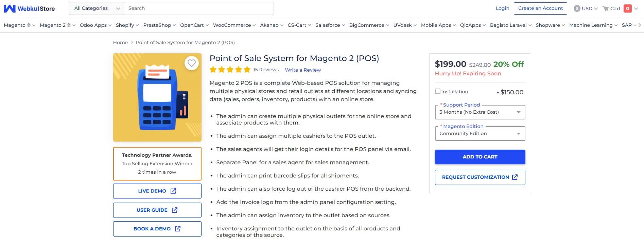Screen dimensions: 644x245
Task: Click the POS product thumbnail image
Action: (157, 97)
